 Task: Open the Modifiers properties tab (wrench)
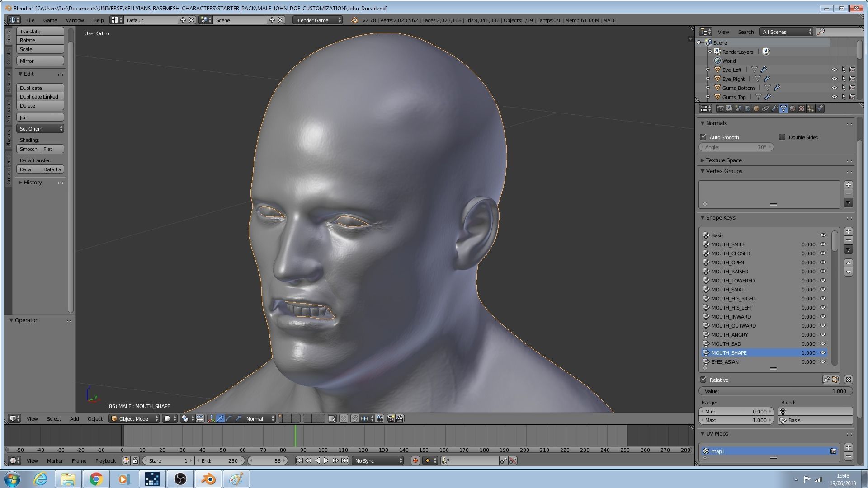774,108
